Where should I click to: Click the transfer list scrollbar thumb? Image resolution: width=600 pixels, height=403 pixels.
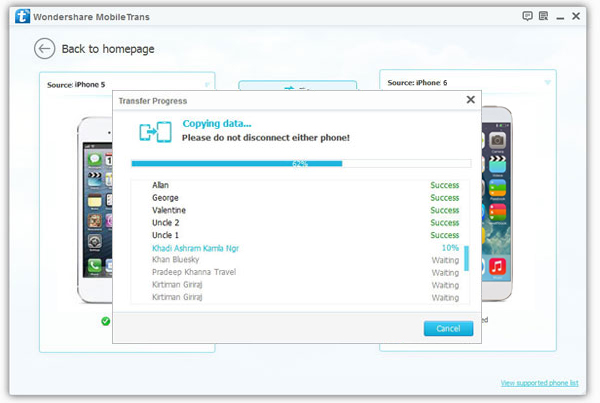[x=466, y=258]
